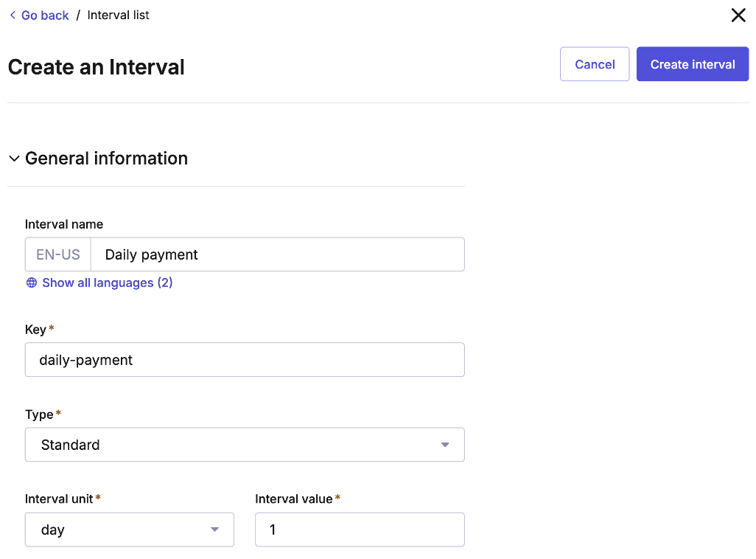Click the back chevron icon before Go back
The width and height of the screenshot is (756, 559).
[13, 15]
